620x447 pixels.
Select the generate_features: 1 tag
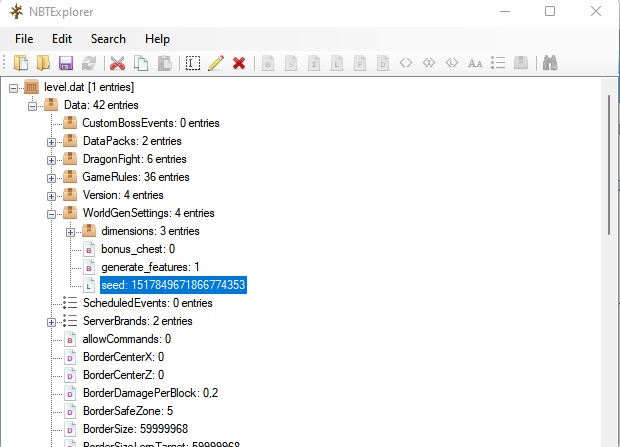tap(150, 267)
